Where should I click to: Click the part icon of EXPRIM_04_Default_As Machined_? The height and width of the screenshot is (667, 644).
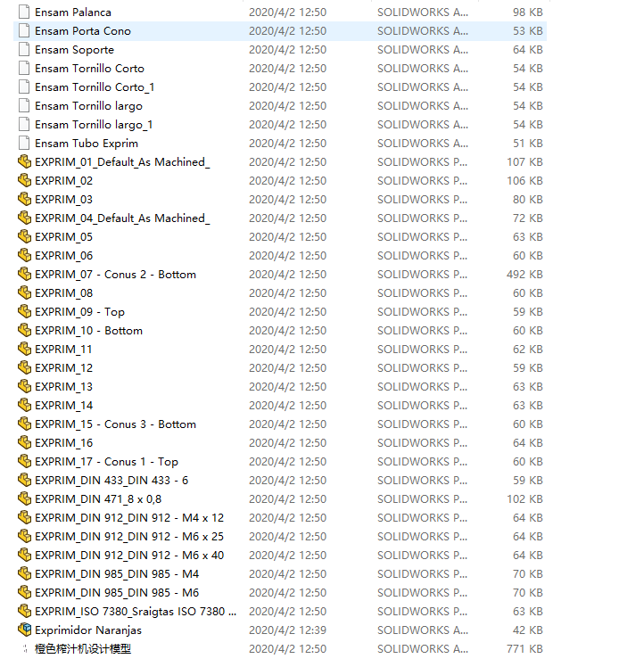point(24,218)
